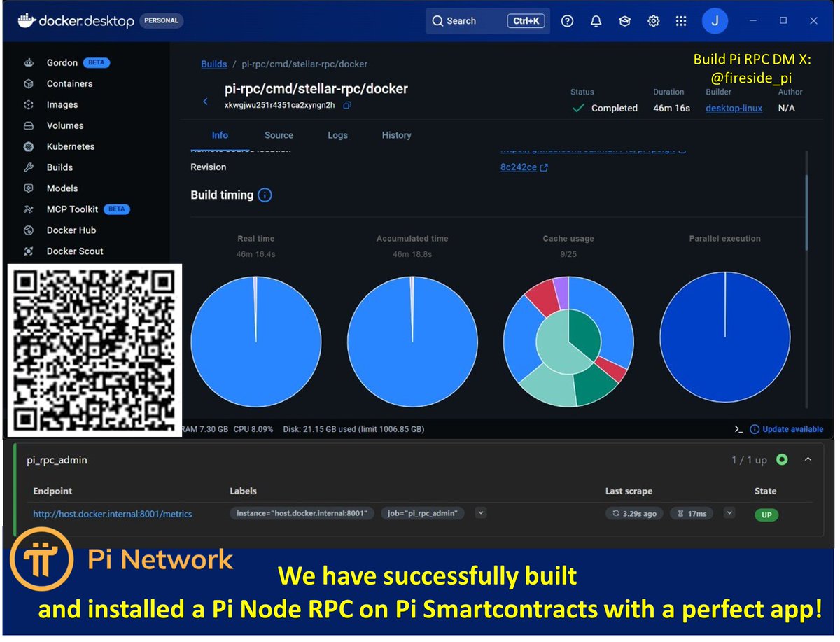Click the 3.29s ago scrape badge
The width and height of the screenshot is (840, 642).
[x=634, y=513]
